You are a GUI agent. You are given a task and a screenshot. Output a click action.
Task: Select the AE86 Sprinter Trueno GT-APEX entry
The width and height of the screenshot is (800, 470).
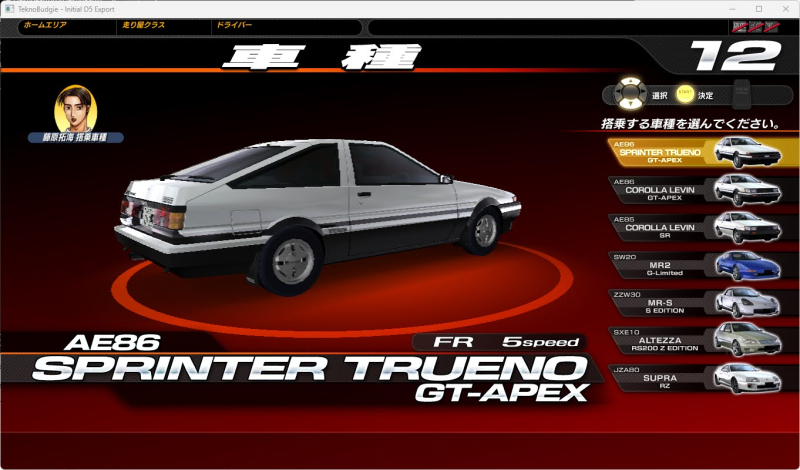[x=704, y=152]
